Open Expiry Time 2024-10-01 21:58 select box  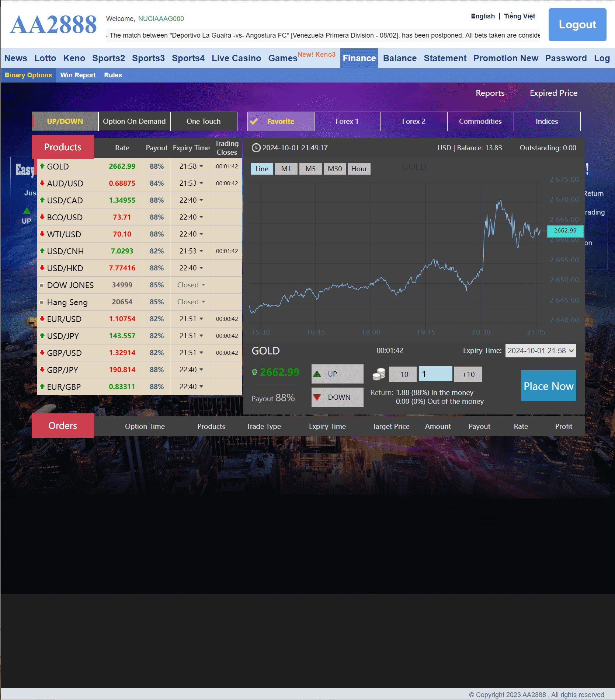click(x=541, y=351)
